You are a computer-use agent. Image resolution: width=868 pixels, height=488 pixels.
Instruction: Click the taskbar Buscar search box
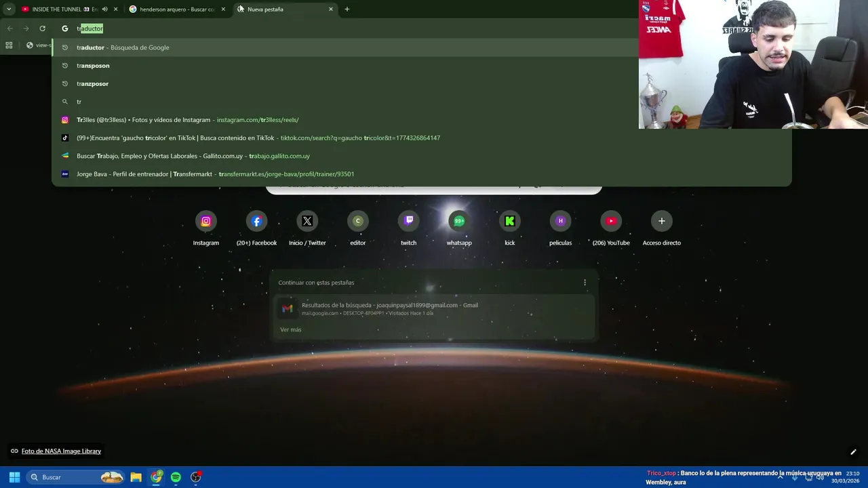tap(76, 477)
